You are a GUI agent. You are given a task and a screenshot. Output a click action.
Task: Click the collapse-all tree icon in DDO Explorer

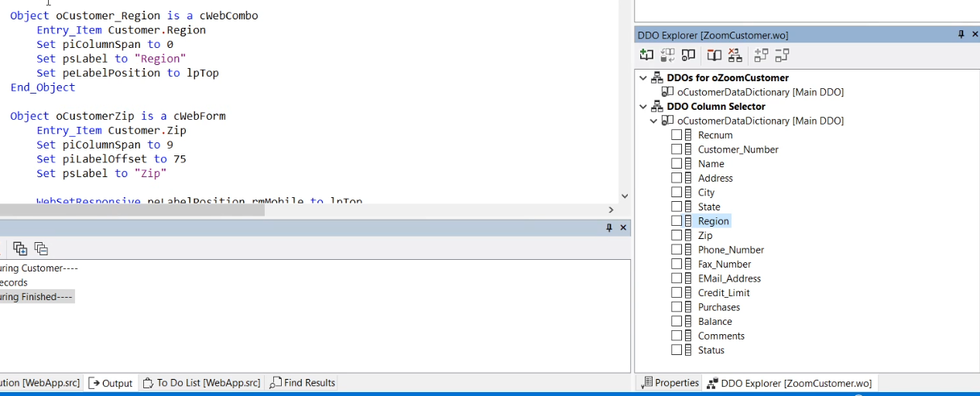782,55
